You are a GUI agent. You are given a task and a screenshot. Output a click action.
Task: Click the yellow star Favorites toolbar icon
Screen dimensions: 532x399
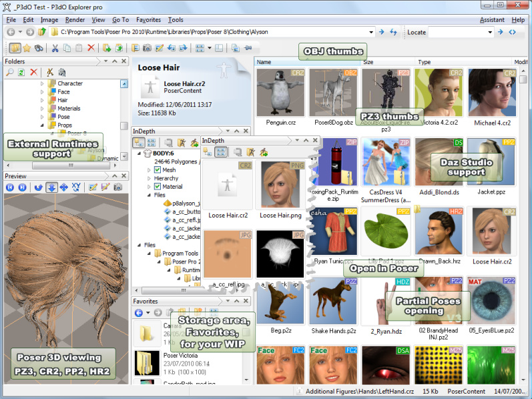(x=27, y=48)
